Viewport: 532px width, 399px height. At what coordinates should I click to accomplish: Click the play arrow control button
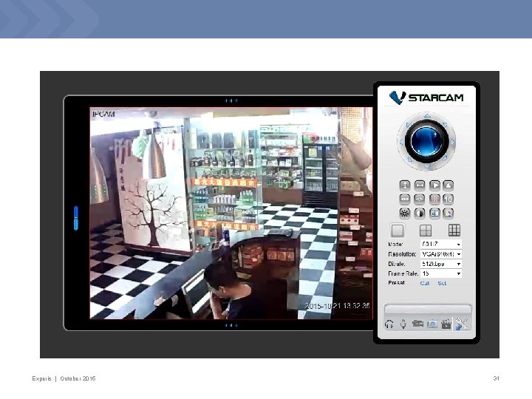coord(434,185)
